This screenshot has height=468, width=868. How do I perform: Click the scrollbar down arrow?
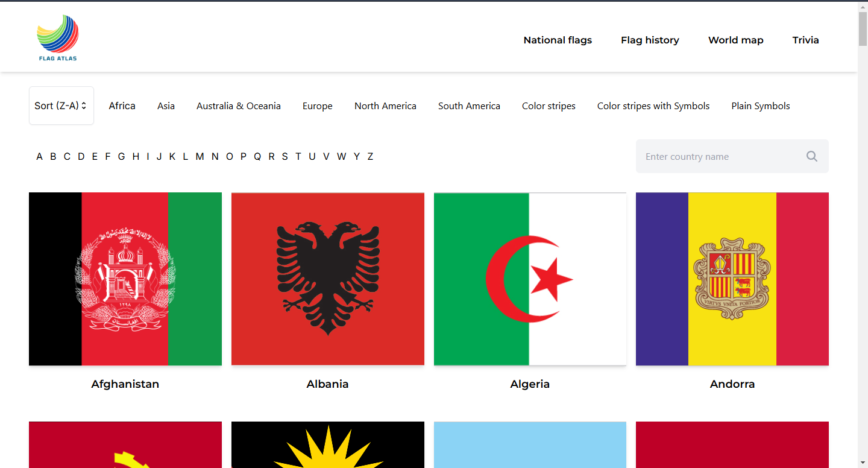(863, 463)
